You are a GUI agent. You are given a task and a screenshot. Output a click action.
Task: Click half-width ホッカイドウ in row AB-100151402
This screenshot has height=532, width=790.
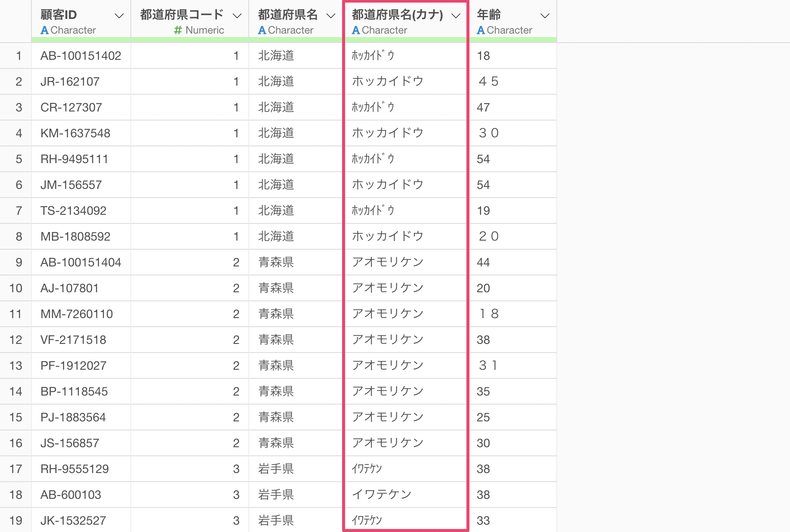(x=373, y=56)
